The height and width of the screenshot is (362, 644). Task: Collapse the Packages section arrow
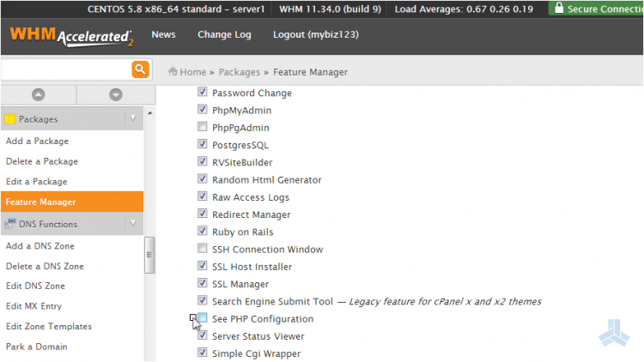[132, 118]
